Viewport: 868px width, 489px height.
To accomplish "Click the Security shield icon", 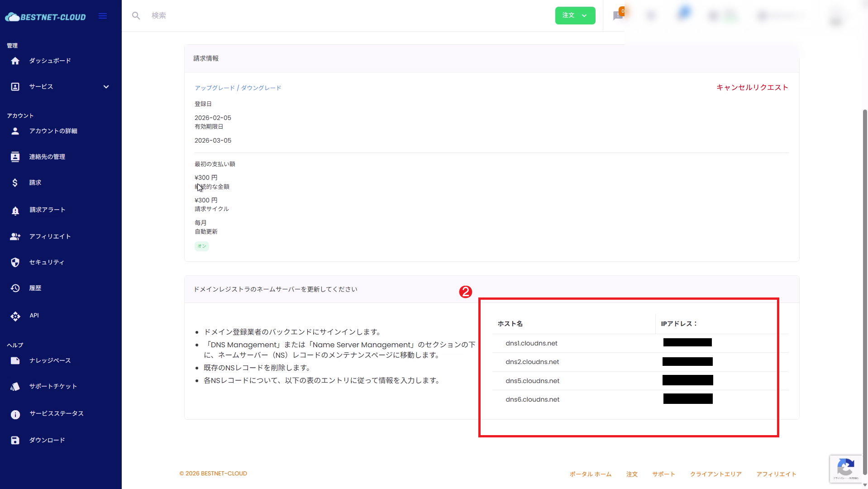I will 15,263.
